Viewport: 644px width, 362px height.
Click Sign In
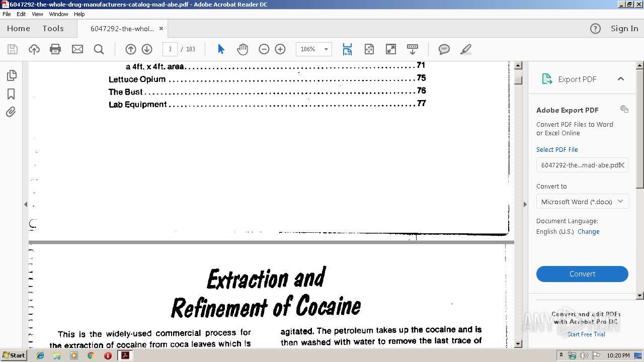624,29
